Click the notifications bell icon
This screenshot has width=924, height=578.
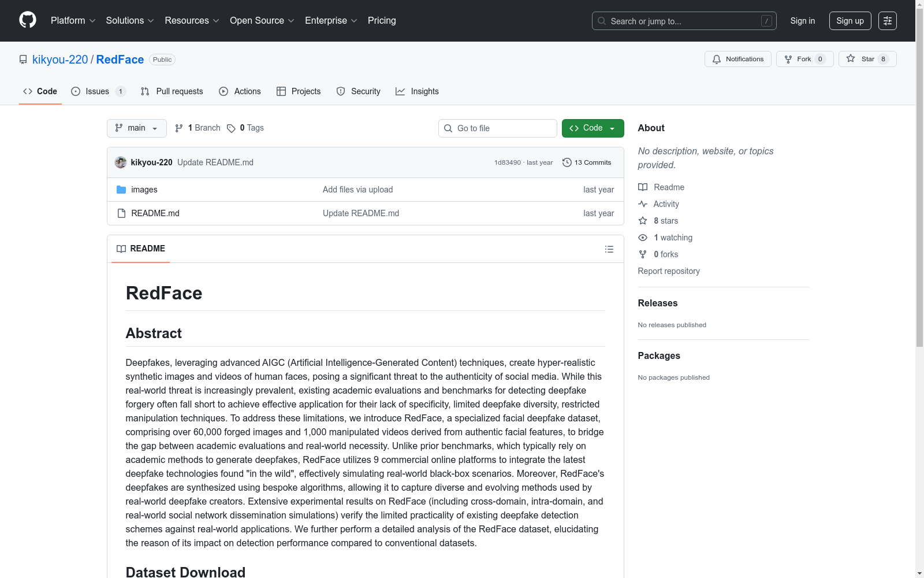[x=717, y=59]
